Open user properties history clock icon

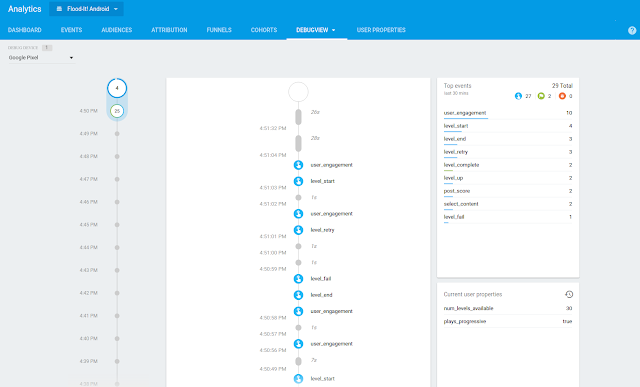569,294
